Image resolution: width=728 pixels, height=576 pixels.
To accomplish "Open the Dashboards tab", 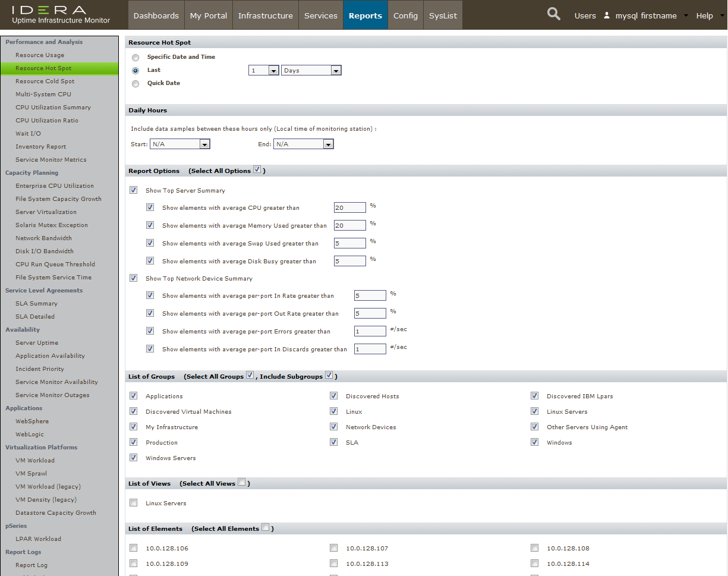I will (x=156, y=15).
